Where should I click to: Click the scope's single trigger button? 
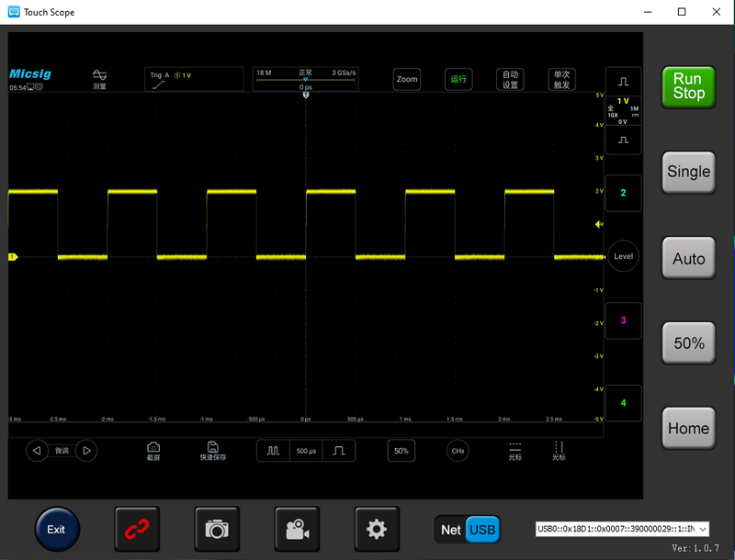(561, 79)
